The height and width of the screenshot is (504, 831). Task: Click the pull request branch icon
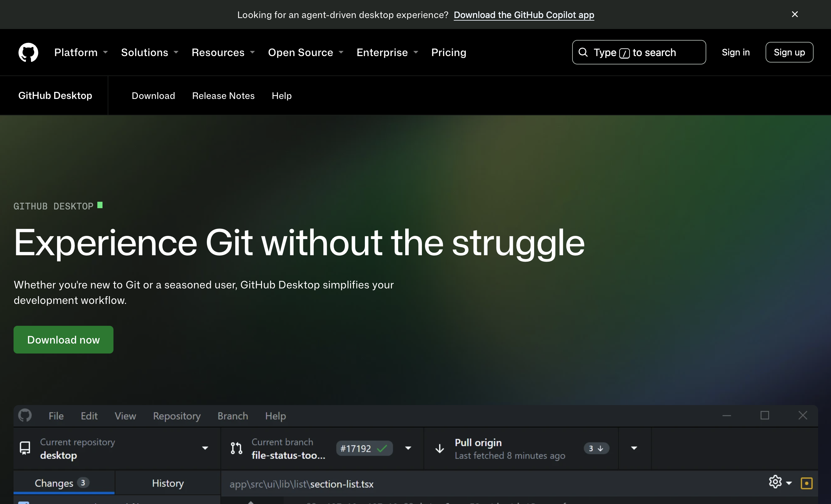coord(236,448)
